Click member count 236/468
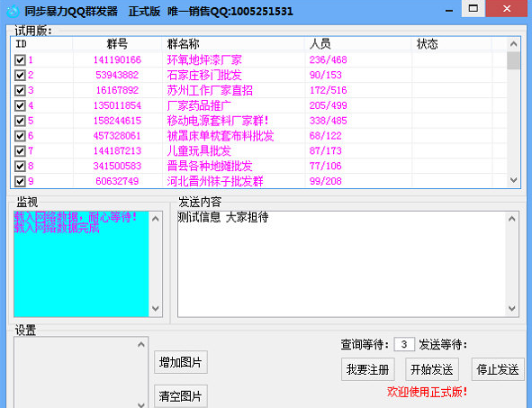The width and height of the screenshot is (532, 408). tap(328, 60)
